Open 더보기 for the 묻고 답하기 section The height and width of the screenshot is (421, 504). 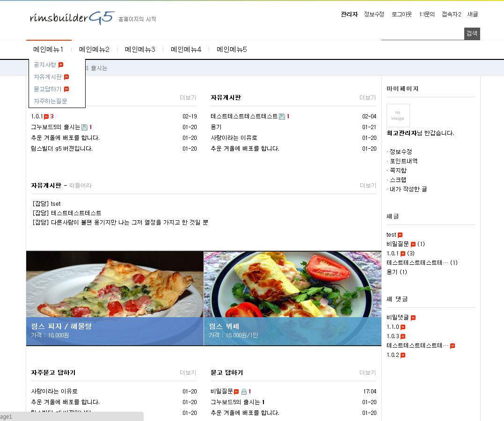click(x=367, y=373)
